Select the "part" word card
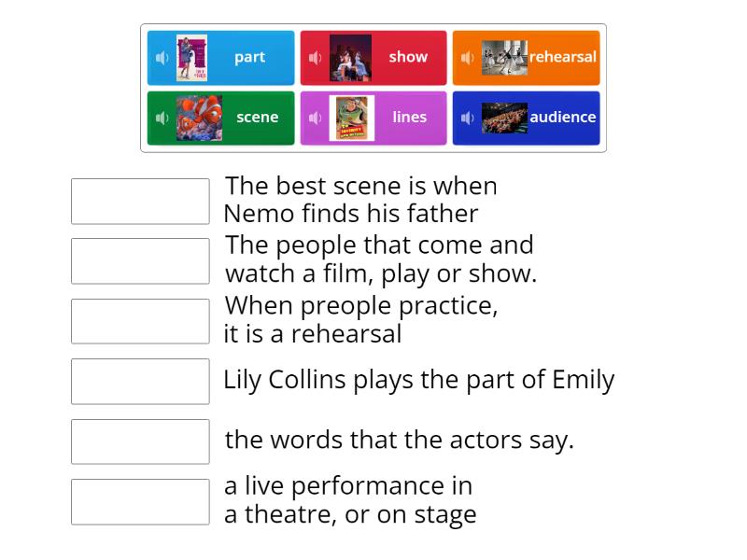Screen dimensions: 747x560 tap(249, 57)
